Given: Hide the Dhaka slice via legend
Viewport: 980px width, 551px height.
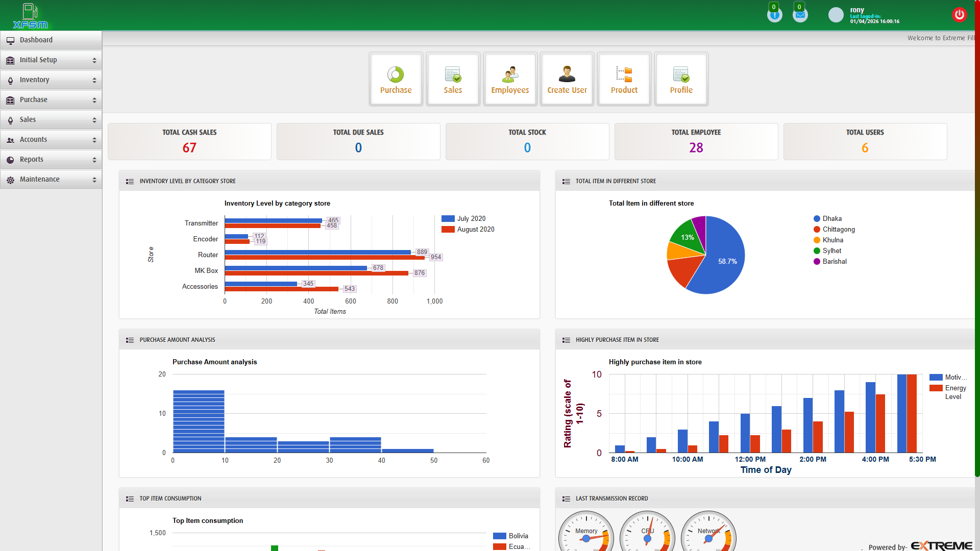Looking at the screenshot, I should click(x=829, y=218).
